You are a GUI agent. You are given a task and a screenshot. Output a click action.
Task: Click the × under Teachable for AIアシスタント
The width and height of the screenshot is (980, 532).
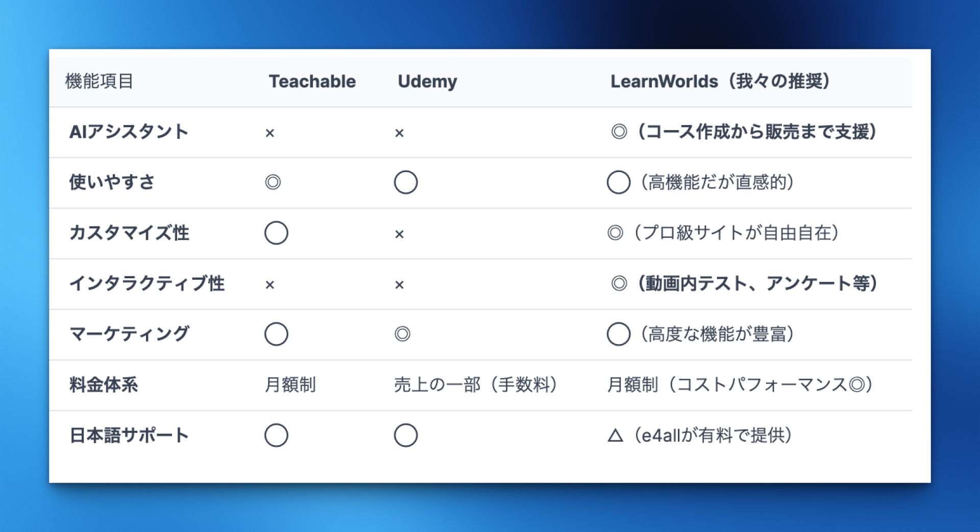pyautogui.click(x=270, y=133)
